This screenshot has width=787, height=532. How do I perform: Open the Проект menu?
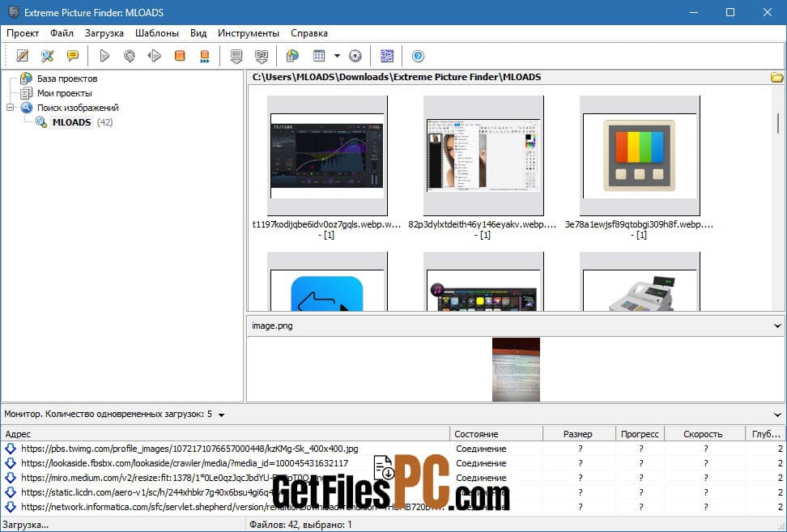coord(23,33)
